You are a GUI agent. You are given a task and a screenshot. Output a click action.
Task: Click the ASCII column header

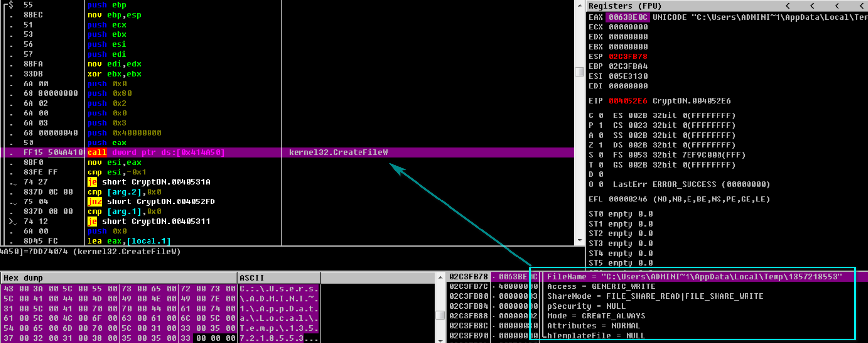(278, 278)
